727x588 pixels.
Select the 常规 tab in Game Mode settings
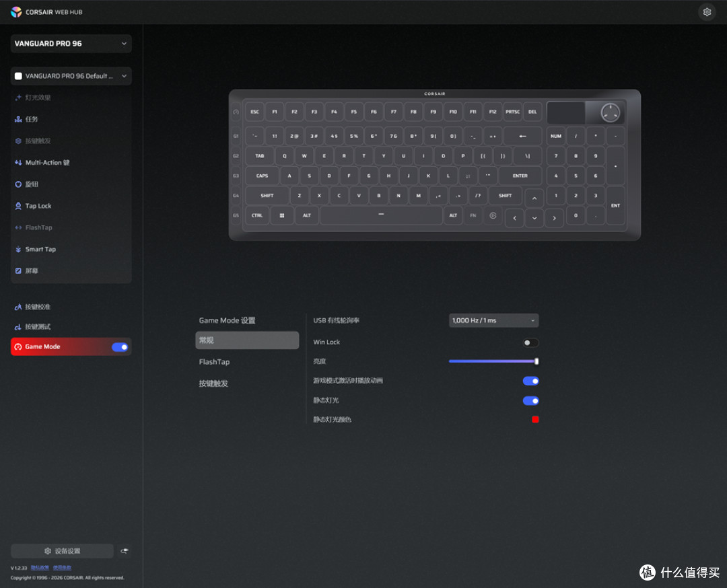[247, 340]
